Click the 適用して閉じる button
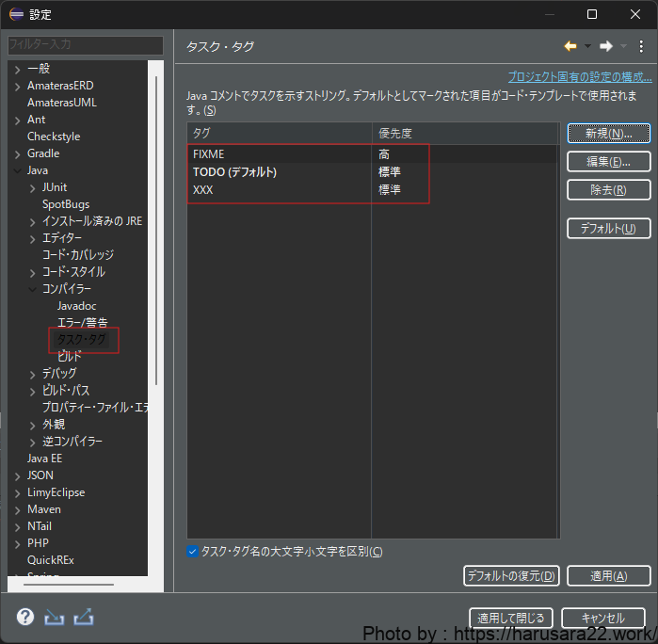Viewport: 658px width, 644px height. pyautogui.click(x=511, y=619)
